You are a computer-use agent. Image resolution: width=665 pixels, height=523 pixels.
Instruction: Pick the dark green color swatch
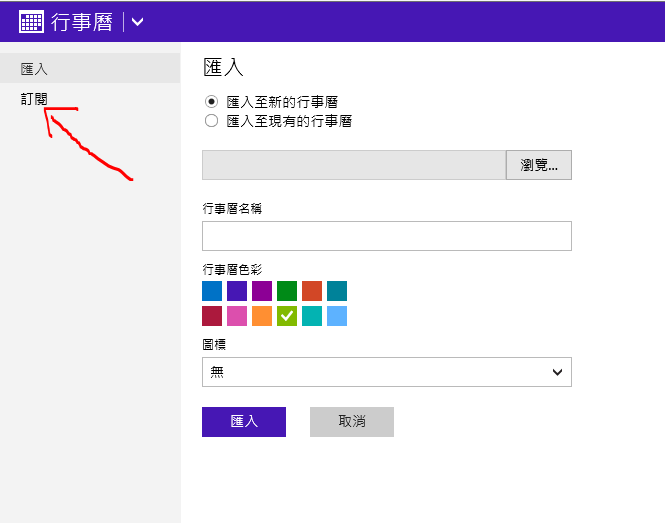[x=287, y=291]
